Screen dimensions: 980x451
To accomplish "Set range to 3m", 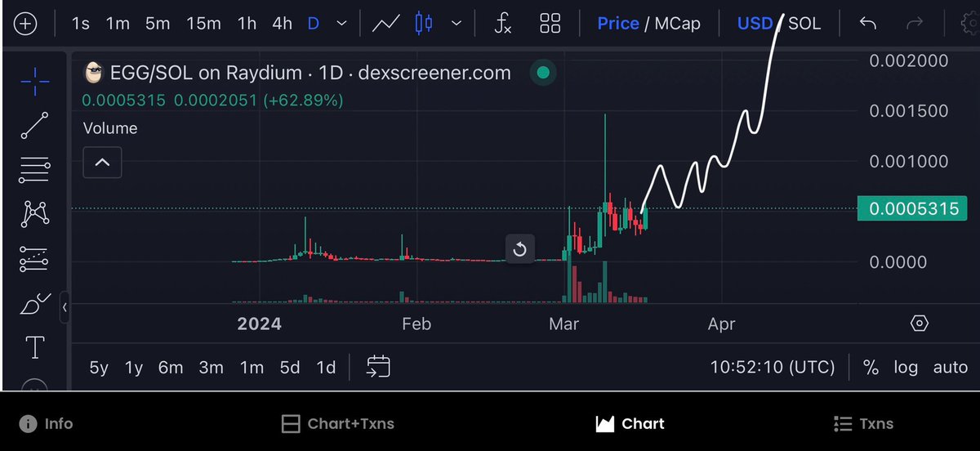I will pyautogui.click(x=211, y=368).
